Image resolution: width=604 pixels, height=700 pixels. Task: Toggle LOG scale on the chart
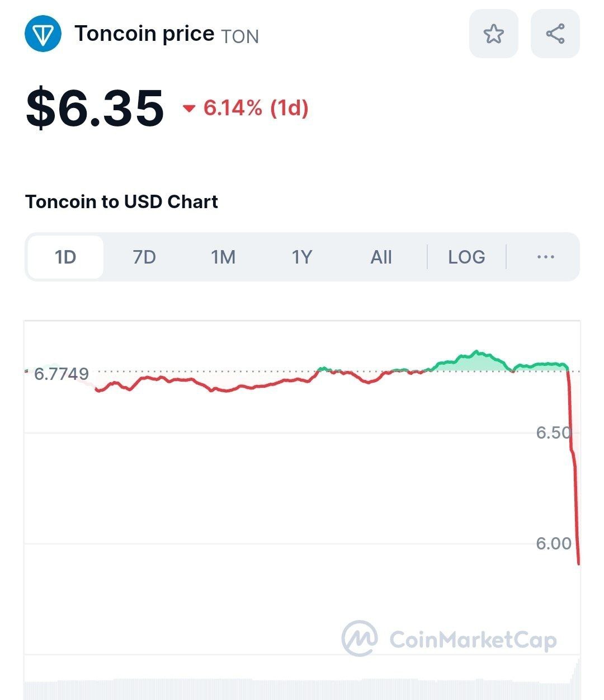466,257
